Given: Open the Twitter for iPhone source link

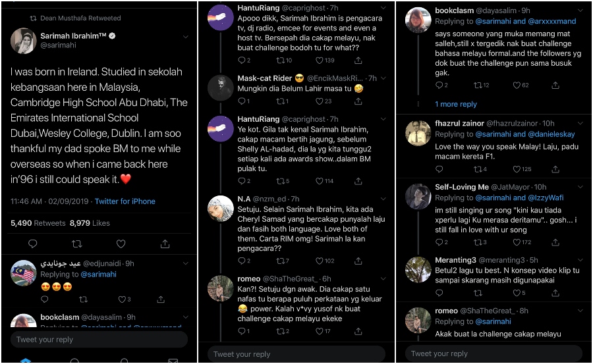Looking at the screenshot, I should pyautogui.click(x=125, y=201).
